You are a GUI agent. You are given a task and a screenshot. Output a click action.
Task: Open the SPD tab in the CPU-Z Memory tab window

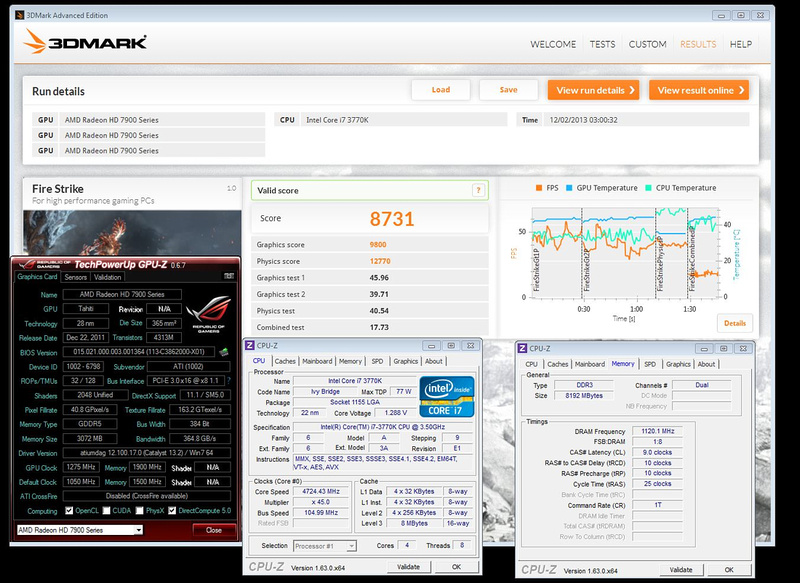coord(650,364)
